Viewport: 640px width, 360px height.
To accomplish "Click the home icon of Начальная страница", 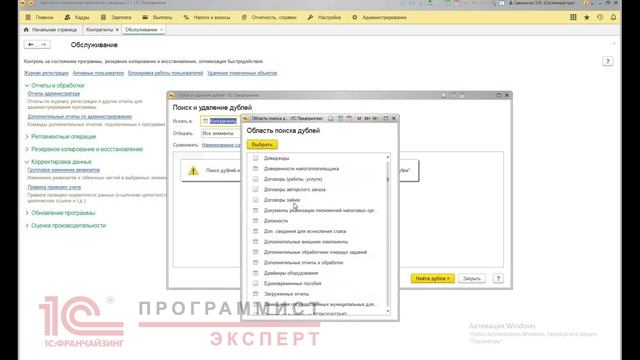I will (x=26, y=30).
